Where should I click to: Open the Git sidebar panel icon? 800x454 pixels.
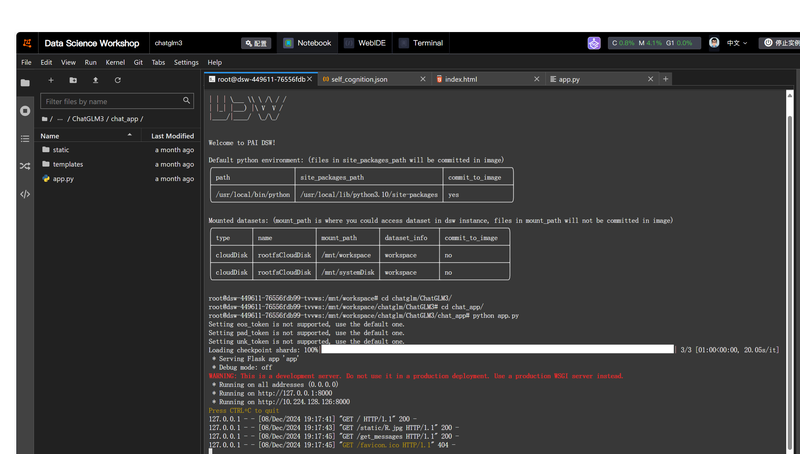click(x=25, y=166)
